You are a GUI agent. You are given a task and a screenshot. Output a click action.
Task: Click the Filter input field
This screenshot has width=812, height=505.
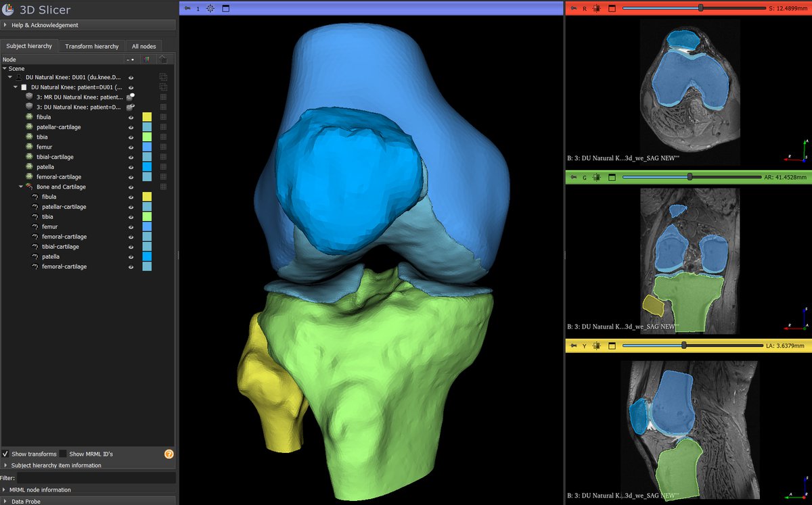point(95,478)
